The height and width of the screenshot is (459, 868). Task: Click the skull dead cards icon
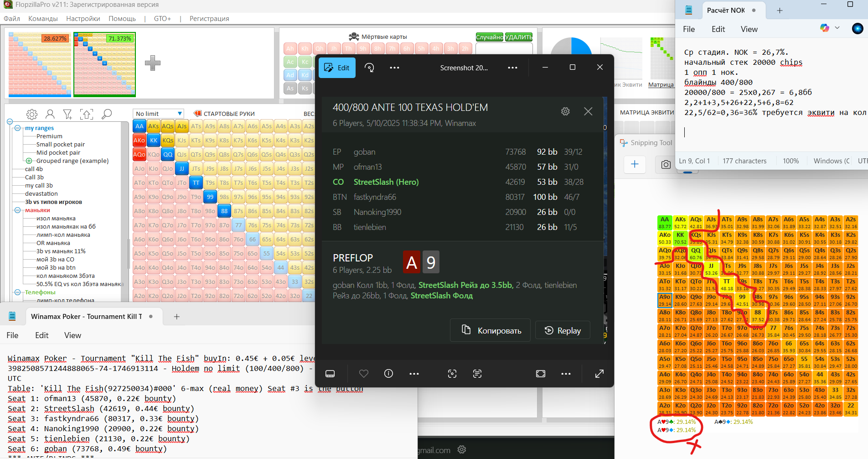(354, 37)
